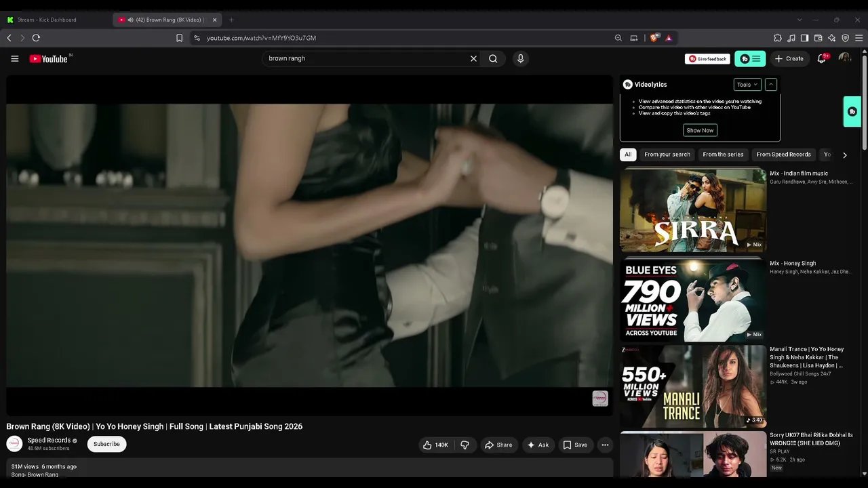Screen dimensions: 868x488
Task: Switch to the Stream - Kick Dashboard tab
Action: click(56, 20)
